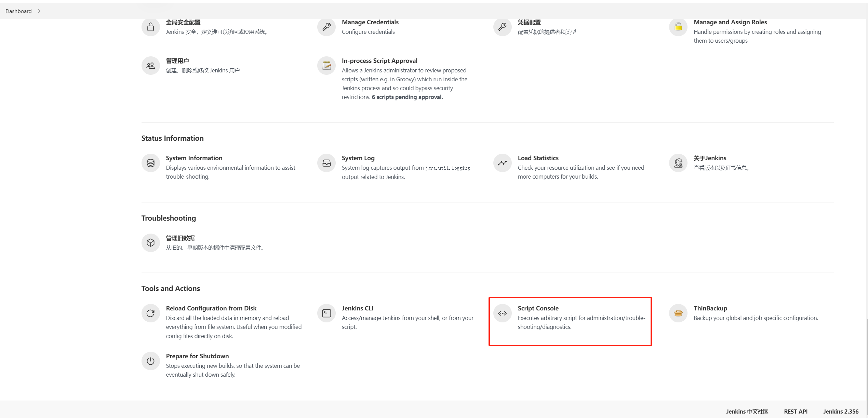Click '6 scripts pending approval.' text

point(407,97)
